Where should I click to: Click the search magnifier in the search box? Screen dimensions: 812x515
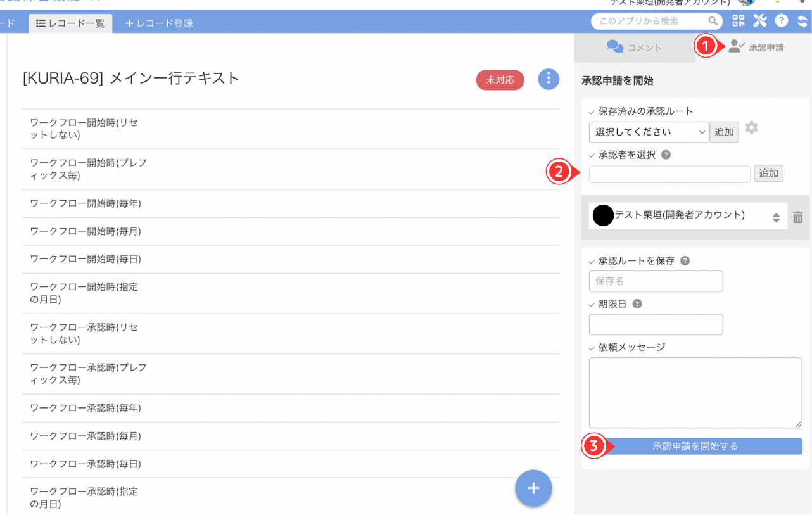714,21
